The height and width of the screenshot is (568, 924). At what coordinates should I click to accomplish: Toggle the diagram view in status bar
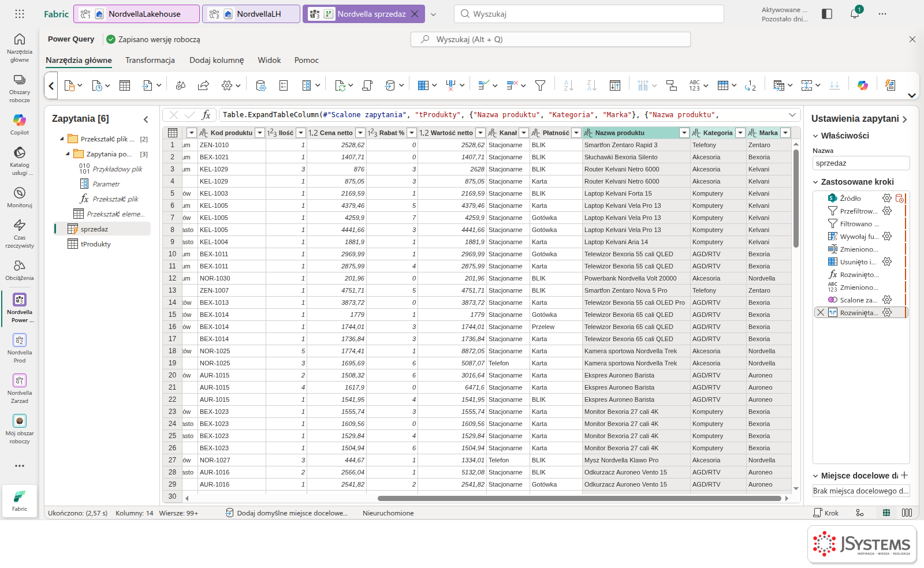click(x=860, y=513)
